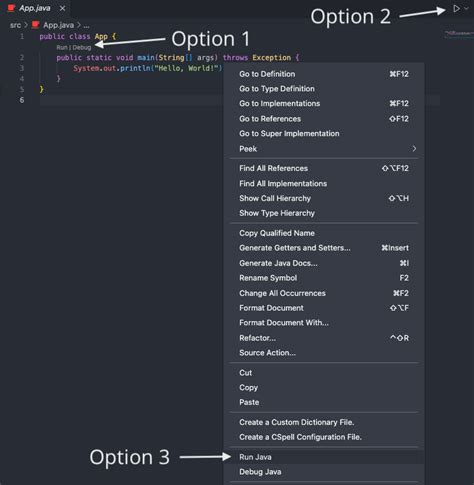This screenshot has height=485, width=474.
Task: Expand the Peek submenu arrow
Action: click(x=414, y=149)
